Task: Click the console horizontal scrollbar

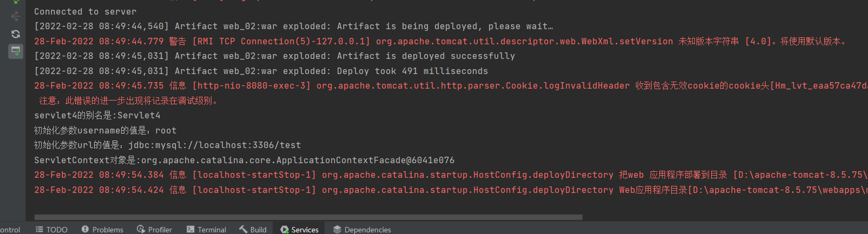Action: click(x=308, y=217)
